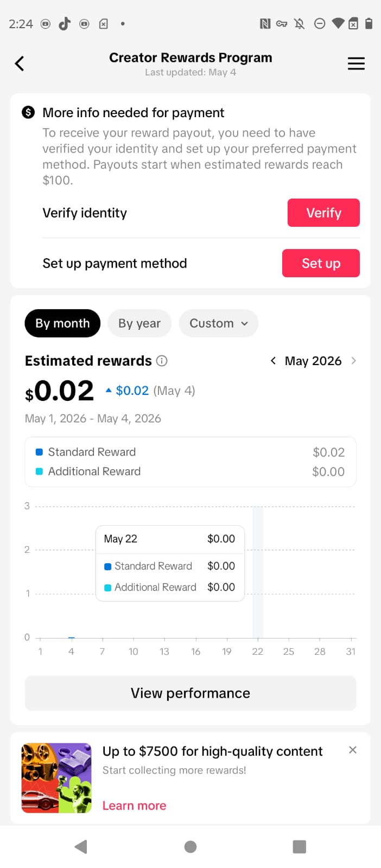Viewport: 381px width, 868px height.
Task: Open View performance
Action: (190, 693)
